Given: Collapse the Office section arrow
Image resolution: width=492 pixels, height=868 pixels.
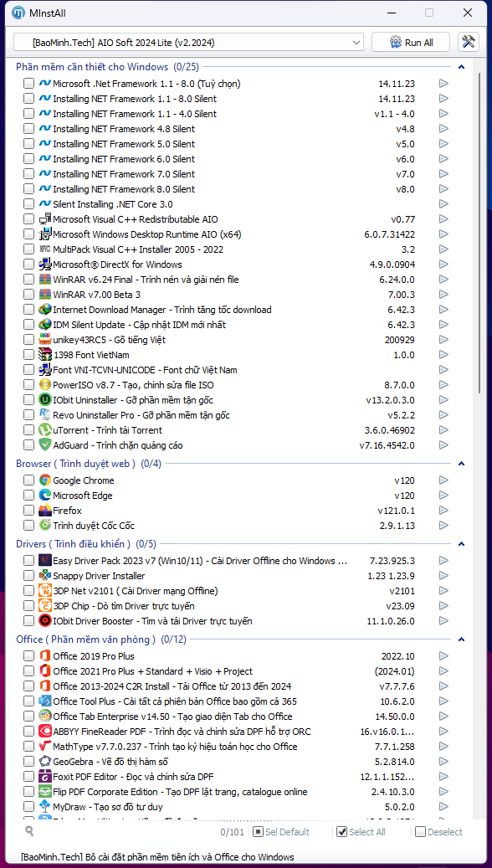Looking at the screenshot, I should 462,639.
